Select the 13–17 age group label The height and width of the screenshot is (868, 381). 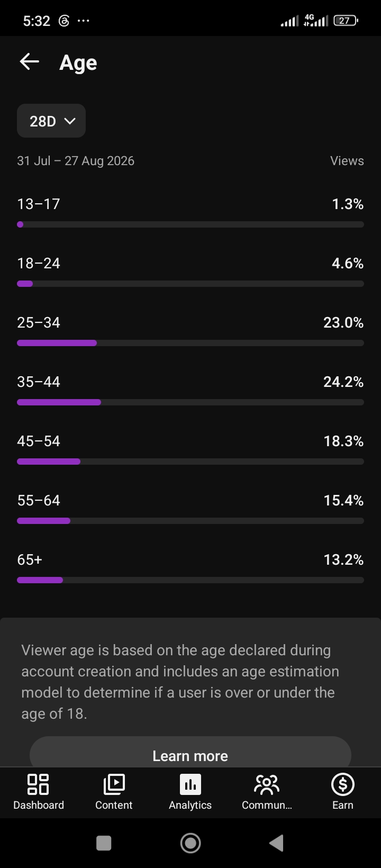(39, 204)
